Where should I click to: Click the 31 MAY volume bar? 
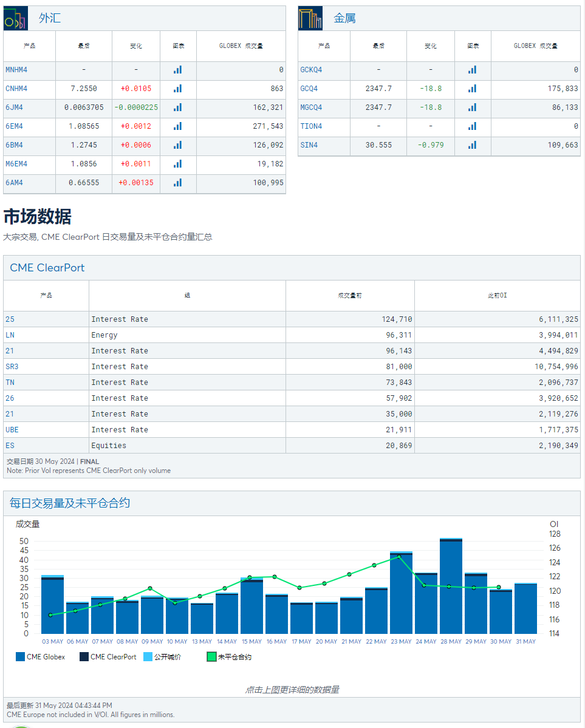pos(525,608)
